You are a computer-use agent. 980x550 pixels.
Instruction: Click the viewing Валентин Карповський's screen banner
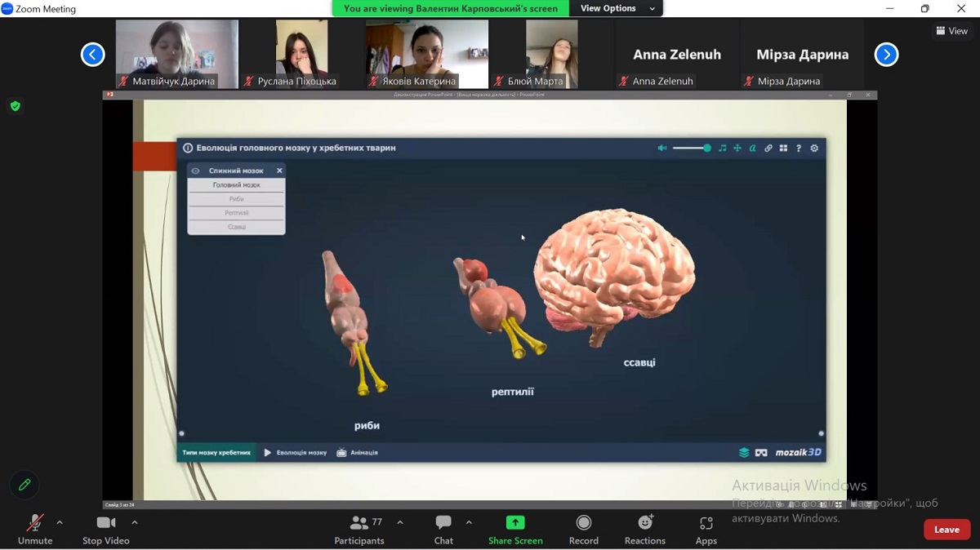click(x=451, y=8)
